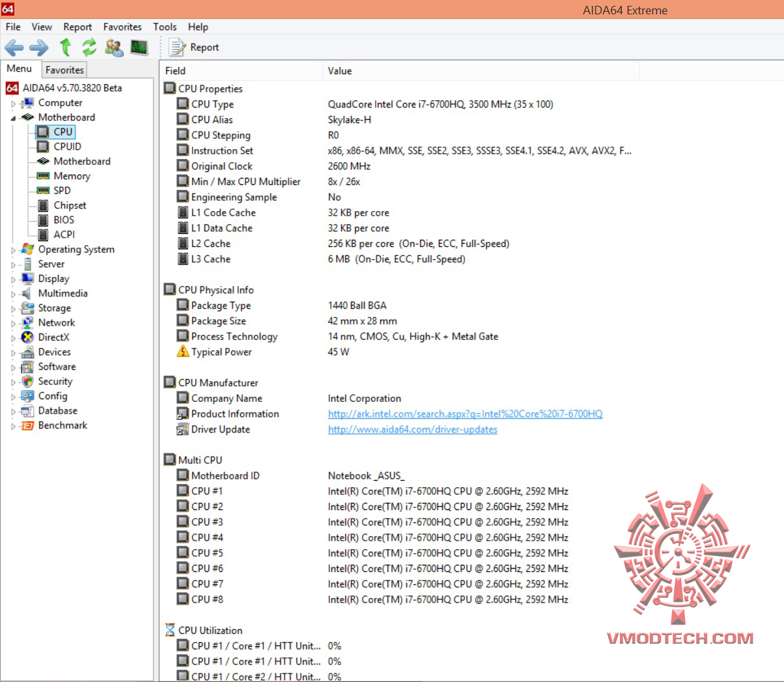Viewport: 784px width, 682px height.
Task: Click the Display monitor icon
Action: 27,279
